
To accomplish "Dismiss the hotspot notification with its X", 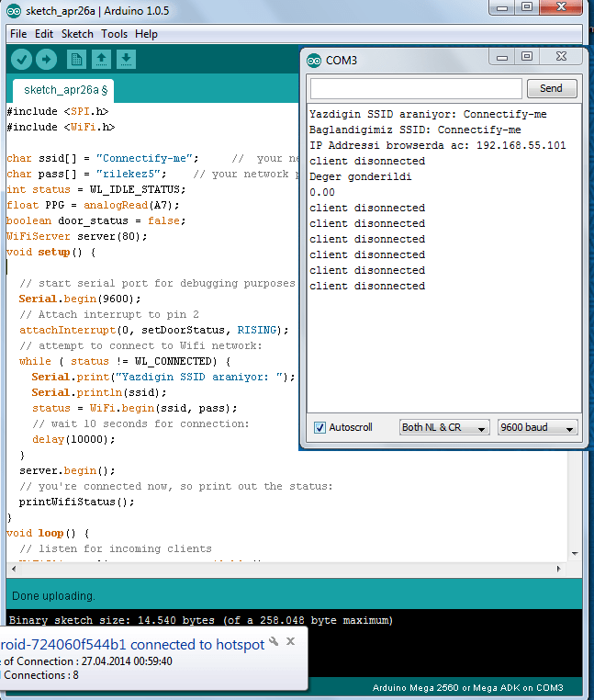I will 290,641.
